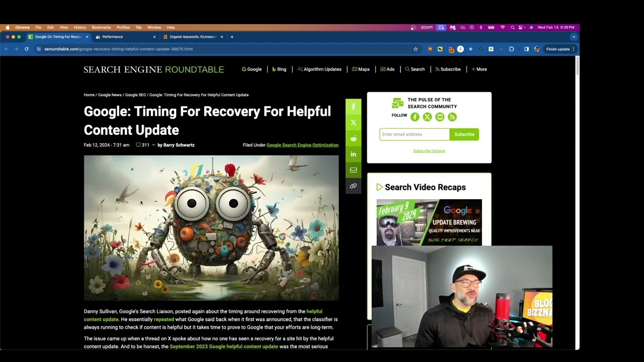644x362 pixels.
Task: Click green Subscribe button
Action: pos(464,134)
